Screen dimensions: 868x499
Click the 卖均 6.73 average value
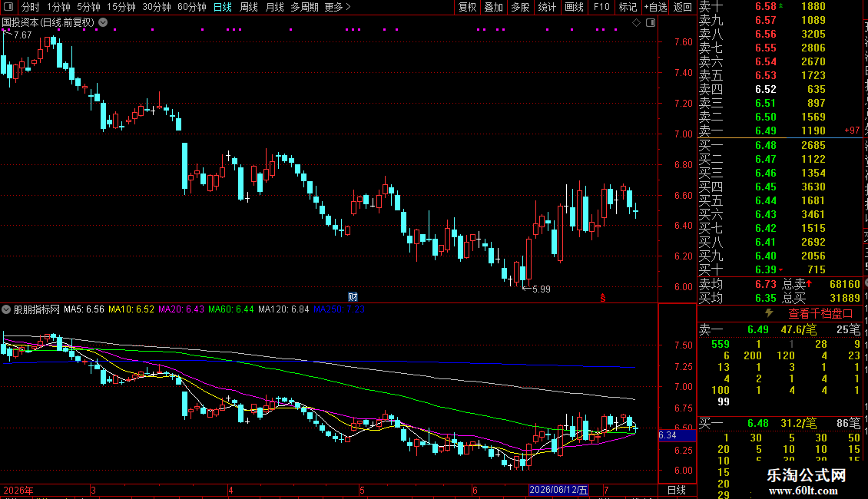coord(766,284)
